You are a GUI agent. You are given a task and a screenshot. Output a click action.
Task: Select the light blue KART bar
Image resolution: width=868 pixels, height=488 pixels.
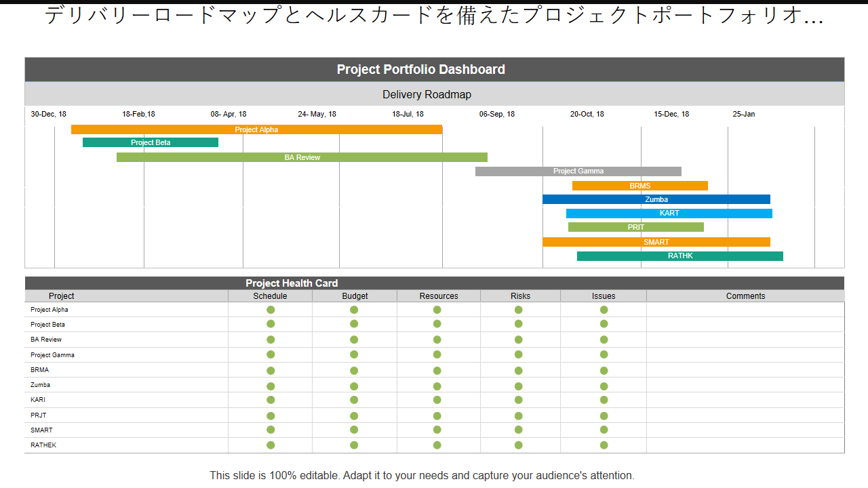click(669, 213)
